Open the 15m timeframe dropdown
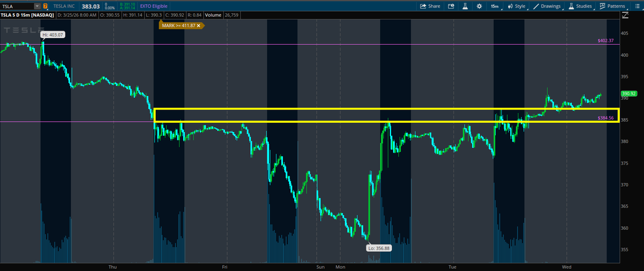 coord(495,6)
